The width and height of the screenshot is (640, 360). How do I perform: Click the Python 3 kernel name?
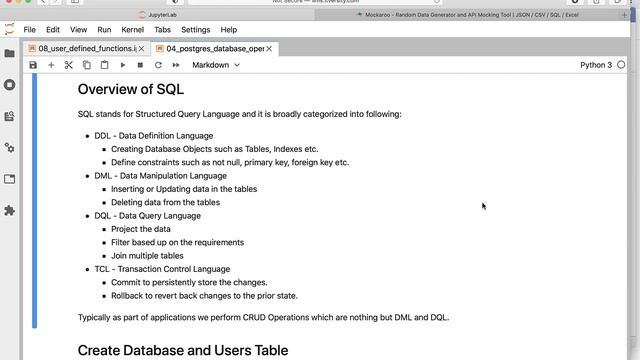click(x=596, y=65)
